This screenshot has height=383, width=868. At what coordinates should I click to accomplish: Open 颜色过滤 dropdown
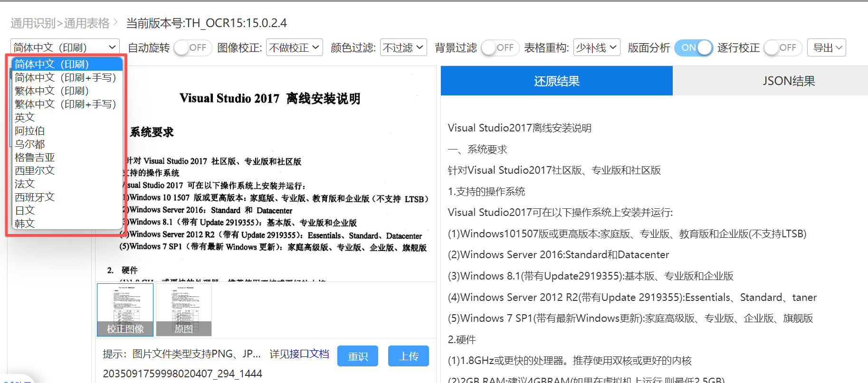coord(403,47)
